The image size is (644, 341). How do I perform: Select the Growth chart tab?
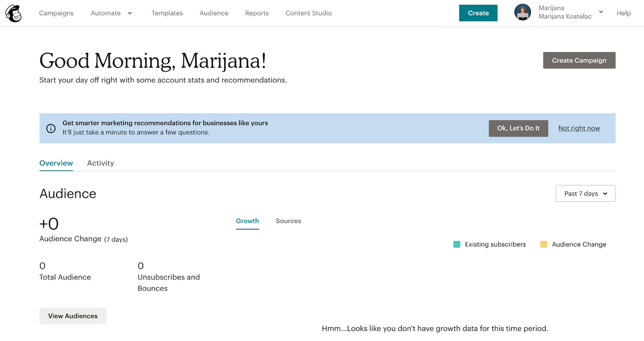point(247,221)
